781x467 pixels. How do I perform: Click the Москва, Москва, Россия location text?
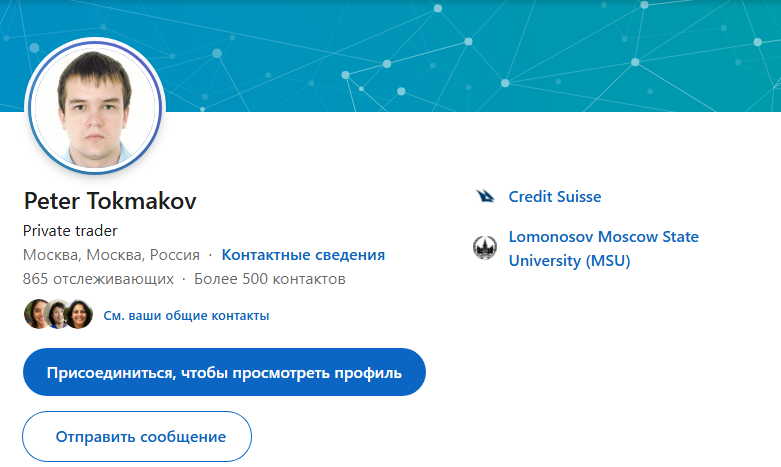click(111, 255)
